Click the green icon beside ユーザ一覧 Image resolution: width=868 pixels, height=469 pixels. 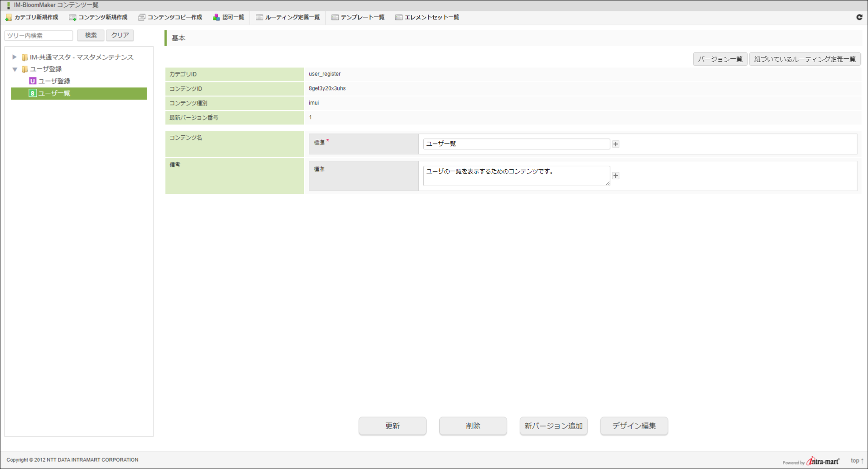coord(33,93)
